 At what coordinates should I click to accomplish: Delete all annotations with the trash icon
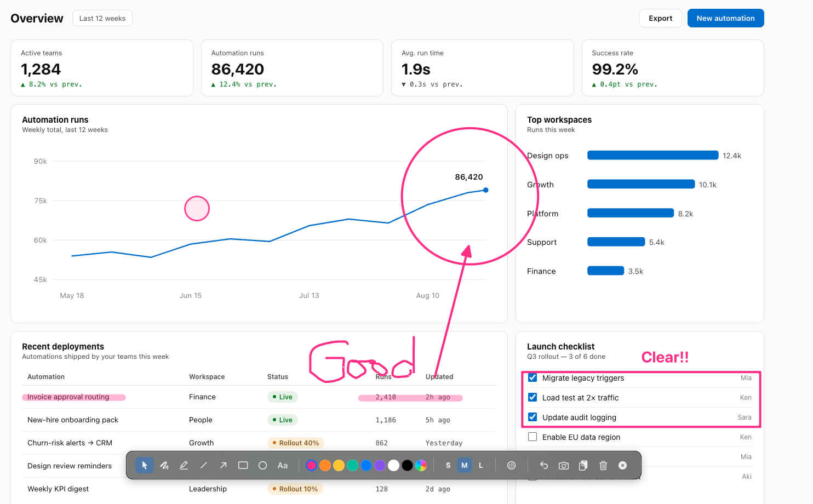(x=603, y=465)
